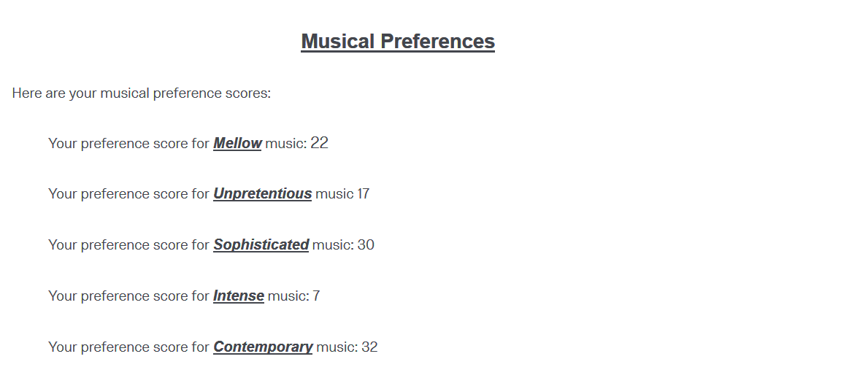Click "Your preference score for" before Mellow
The height and width of the screenshot is (378, 868).
(x=128, y=144)
